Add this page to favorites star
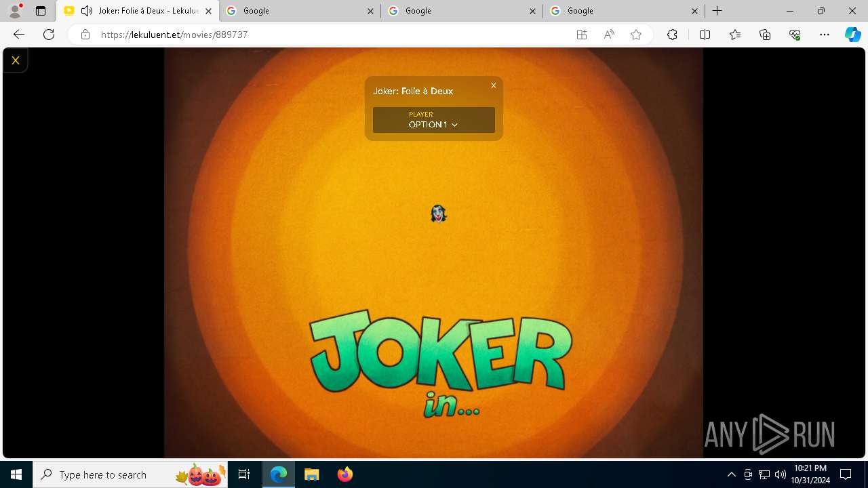This screenshot has width=868, height=488. click(x=636, y=35)
